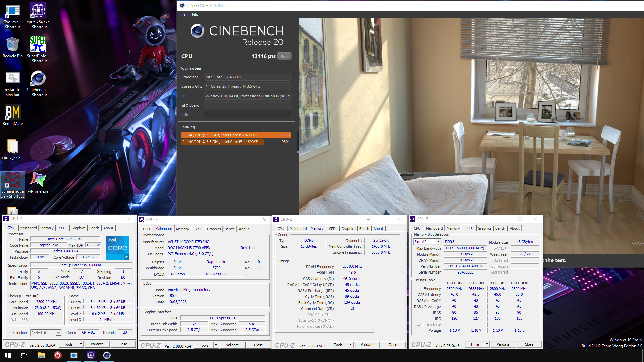Click the Uncore Frequency 6000.0 MHz value

click(381, 253)
